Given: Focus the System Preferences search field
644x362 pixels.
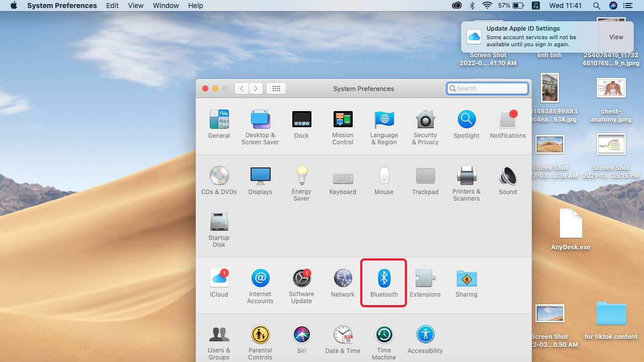Looking at the screenshot, I should click(x=488, y=88).
